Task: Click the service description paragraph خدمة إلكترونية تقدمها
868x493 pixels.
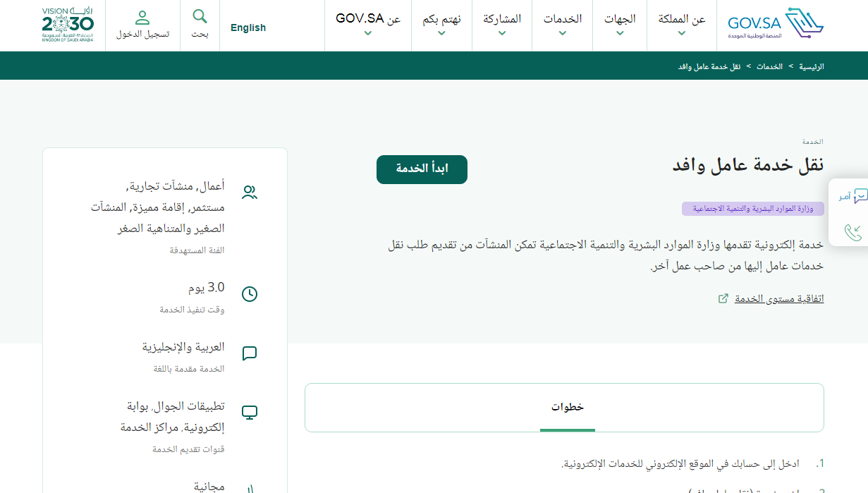Action: [x=606, y=255]
